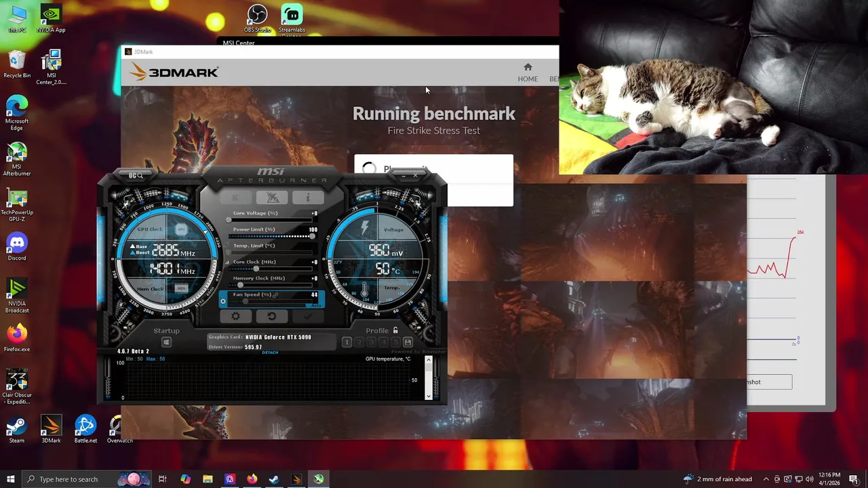Click the Afterburner MSI dragon logo button

[x=272, y=197]
